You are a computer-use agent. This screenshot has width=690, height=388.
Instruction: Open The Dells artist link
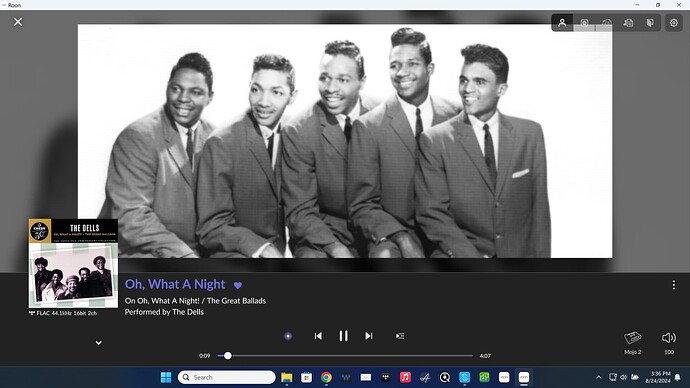188,312
